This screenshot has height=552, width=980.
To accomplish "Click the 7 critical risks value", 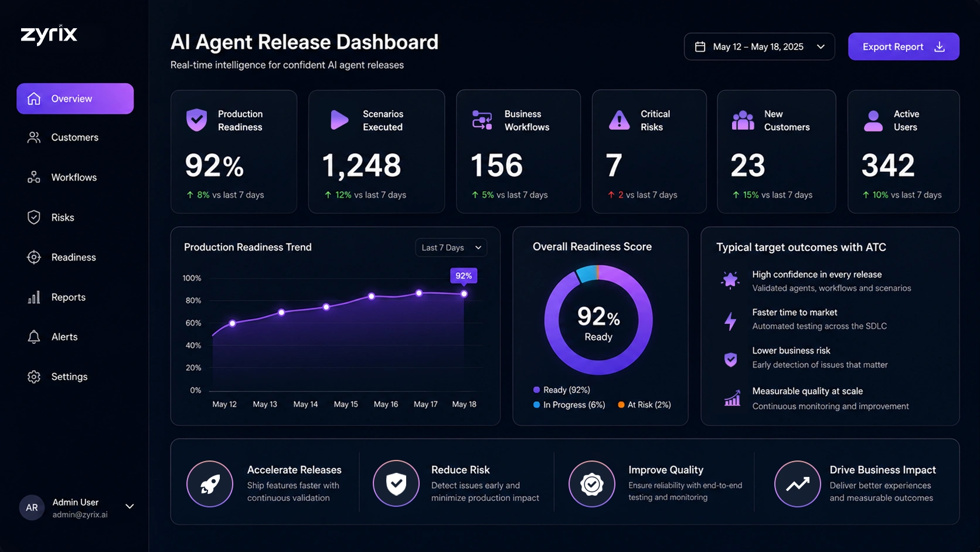I will tap(614, 165).
